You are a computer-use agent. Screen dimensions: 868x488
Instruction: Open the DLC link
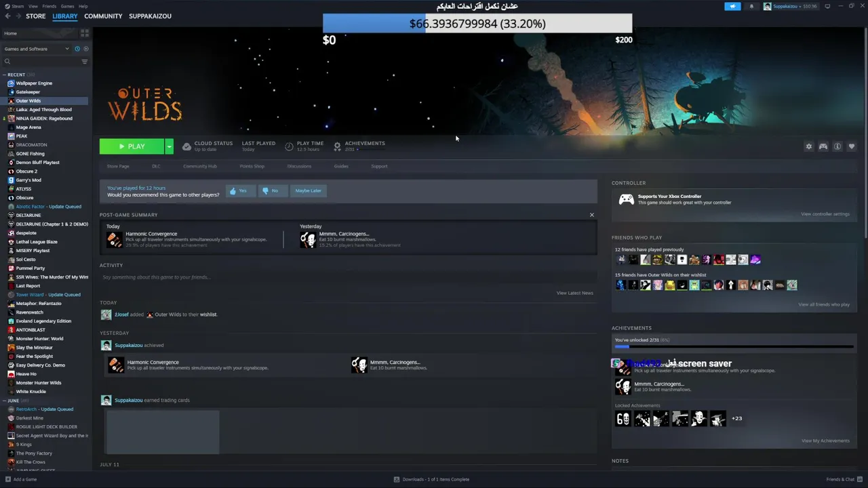(x=156, y=166)
